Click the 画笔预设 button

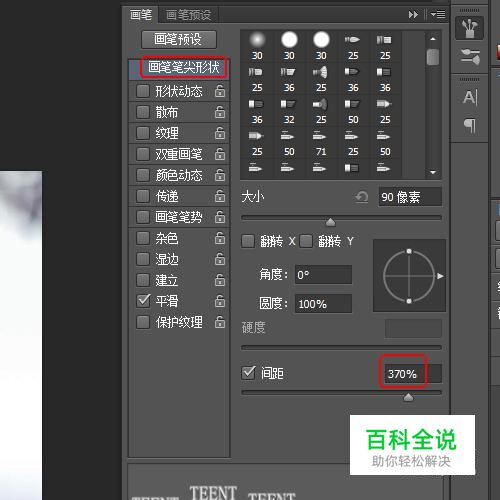(179, 39)
